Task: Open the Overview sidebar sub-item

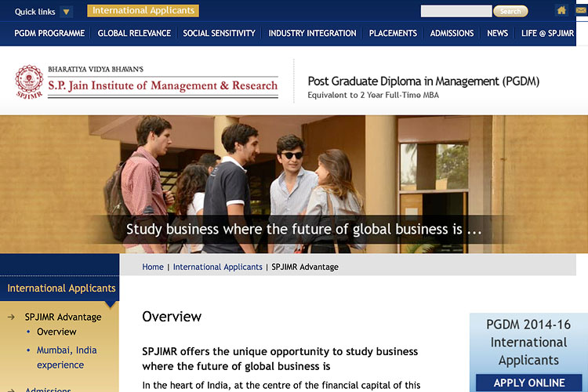Action: pyautogui.click(x=56, y=332)
